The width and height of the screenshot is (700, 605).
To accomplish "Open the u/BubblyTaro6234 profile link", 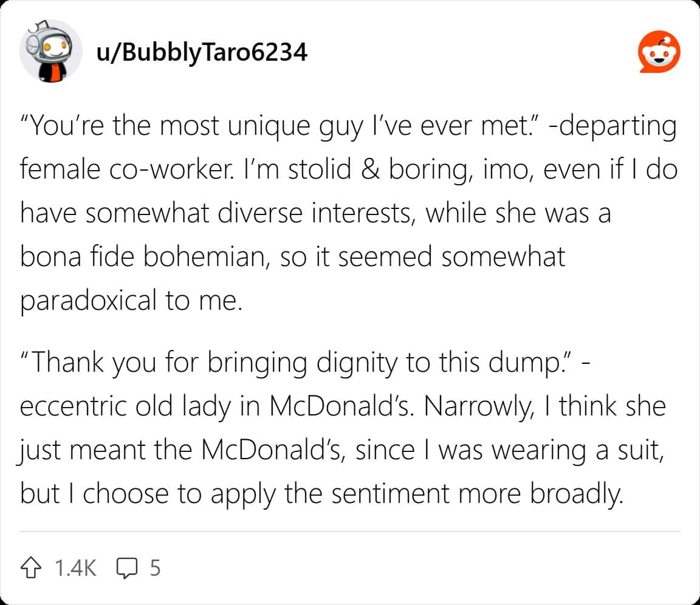I will click(202, 53).
